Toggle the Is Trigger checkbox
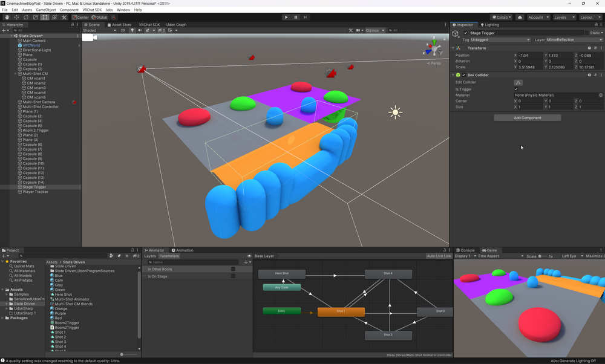The width and height of the screenshot is (605, 364). (x=516, y=89)
